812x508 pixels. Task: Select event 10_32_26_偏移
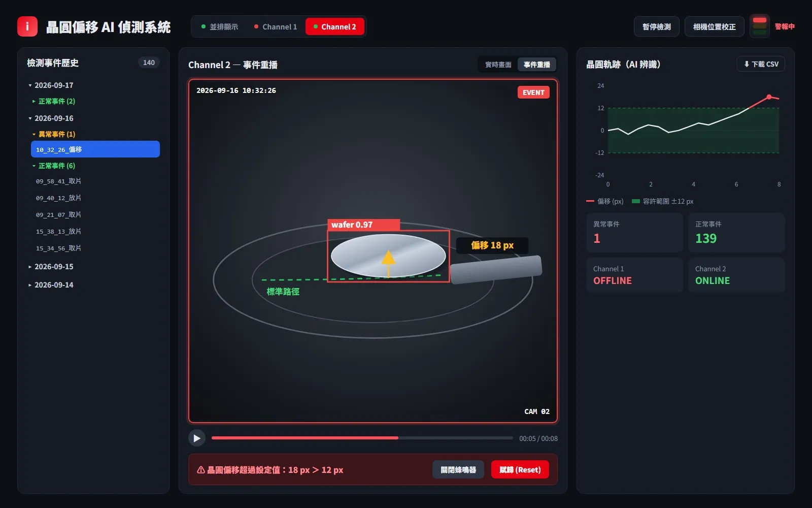click(x=95, y=149)
